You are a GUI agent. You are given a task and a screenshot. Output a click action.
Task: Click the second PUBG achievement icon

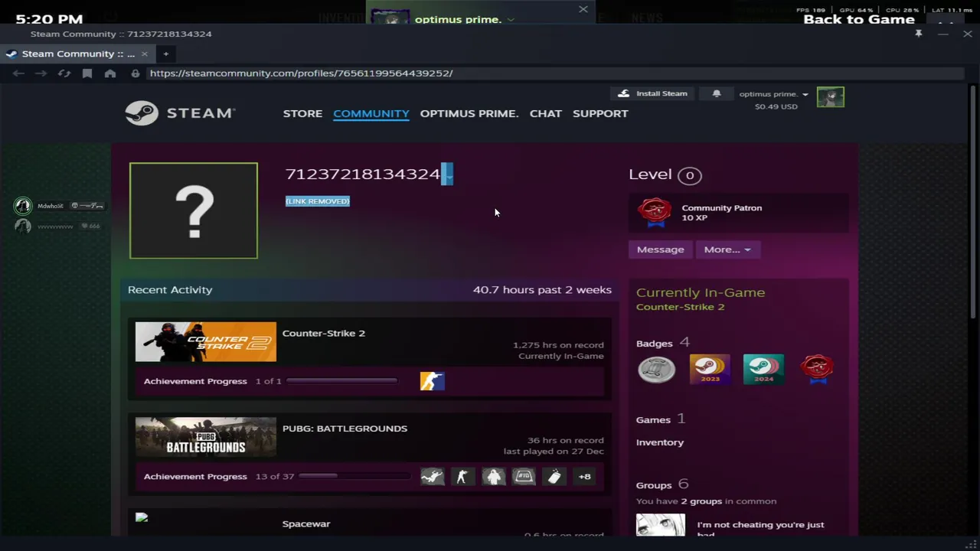(x=462, y=477)
